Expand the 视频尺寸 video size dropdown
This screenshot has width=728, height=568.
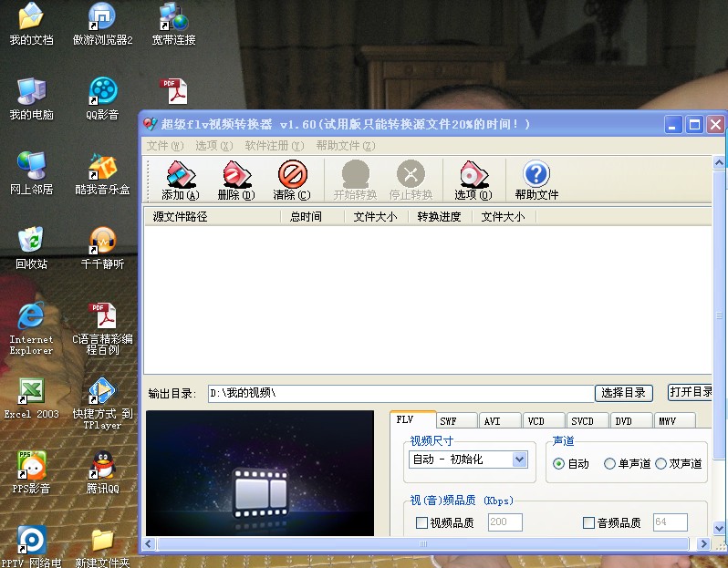[x=520, y=460]
